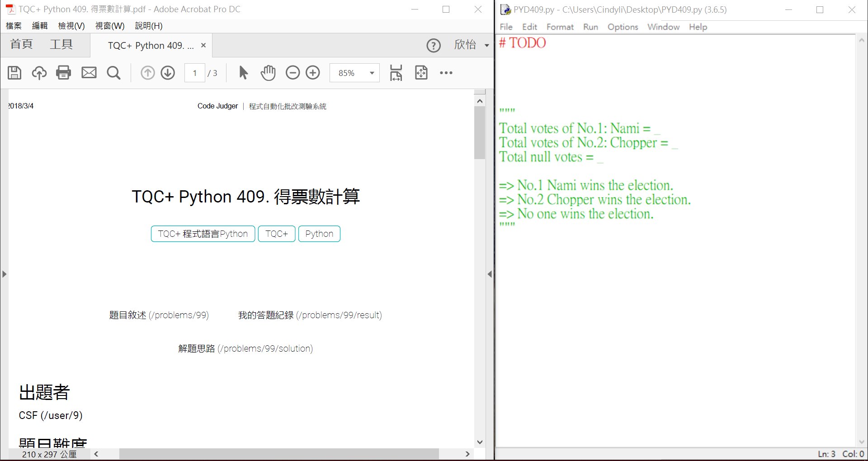Select the TQC+ Python 409 document tab
The width and height of the screenshot is (868, 461).
coord(151,46)
